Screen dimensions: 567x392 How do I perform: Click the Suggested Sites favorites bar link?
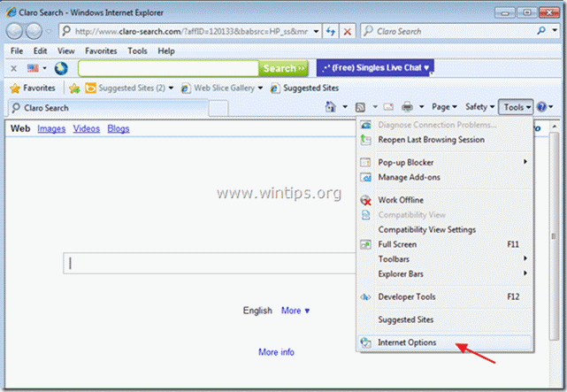(x=304, y=88)
